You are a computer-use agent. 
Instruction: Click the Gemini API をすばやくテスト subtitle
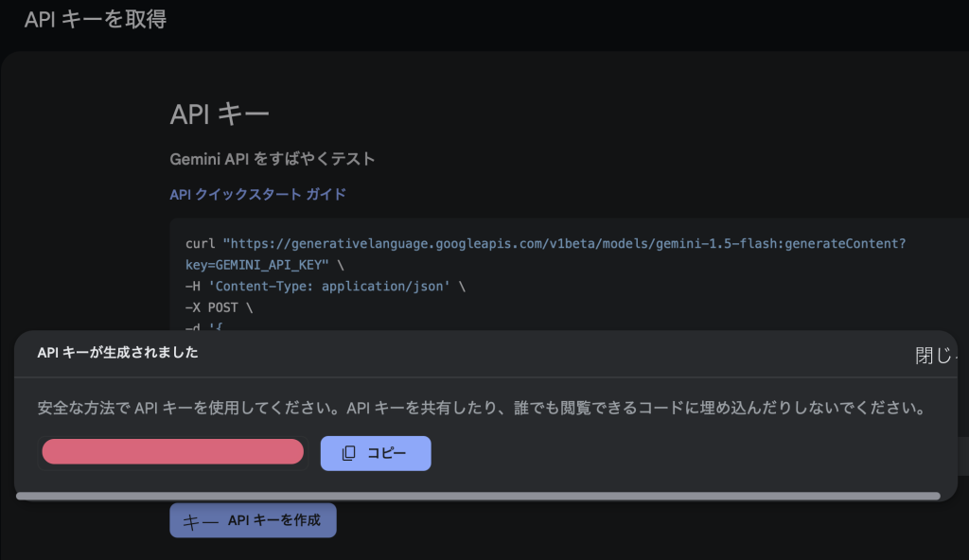(272, 159)
